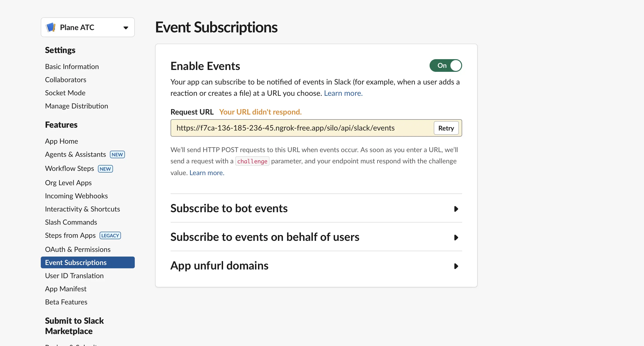Viewport: 644px width, 346px height.
Task: Open Basic Information settings
Action: tap(72, 66)
